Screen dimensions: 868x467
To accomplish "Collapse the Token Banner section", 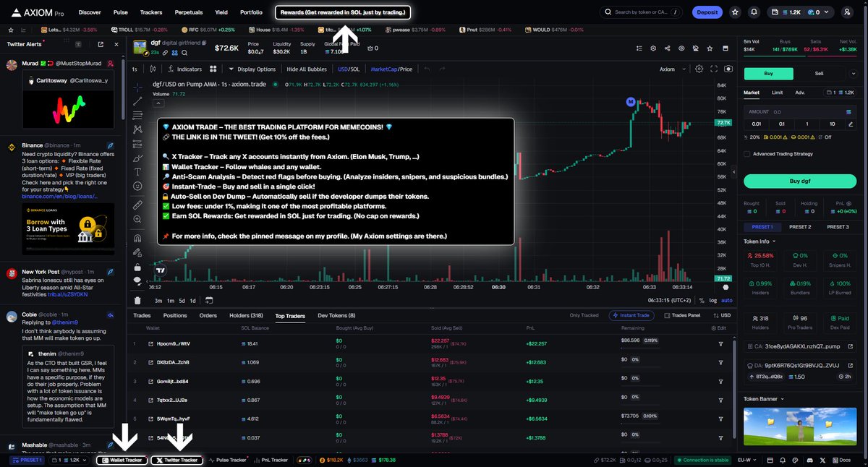I will (764, 398).
